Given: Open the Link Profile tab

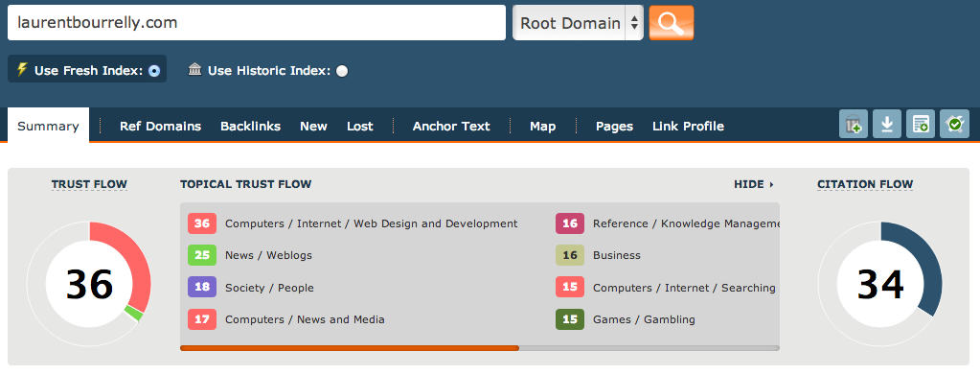Looking at the screenshot, I should point(688,126).
